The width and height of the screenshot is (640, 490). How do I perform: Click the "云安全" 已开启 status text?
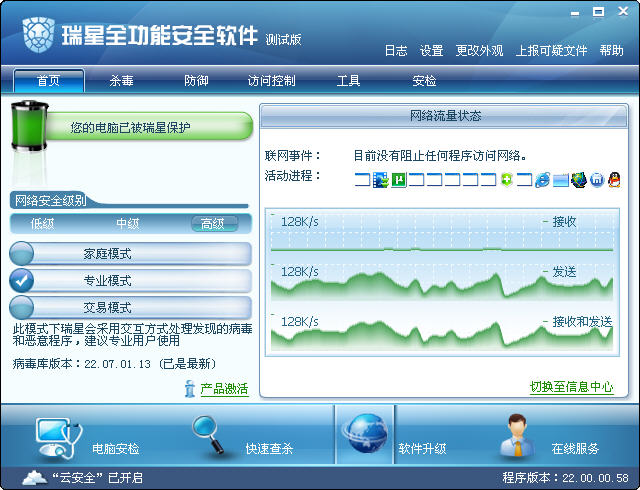click(x=98, y=477)
